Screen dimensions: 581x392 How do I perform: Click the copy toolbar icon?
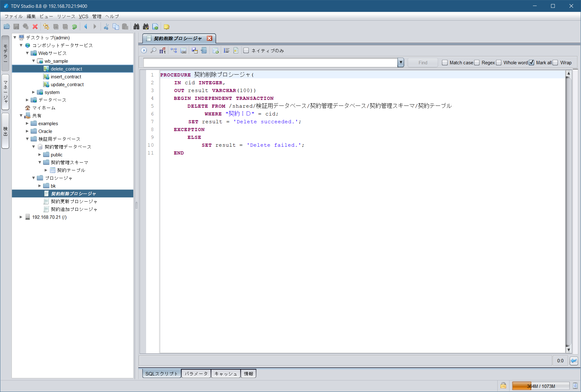tap(116, 27)
